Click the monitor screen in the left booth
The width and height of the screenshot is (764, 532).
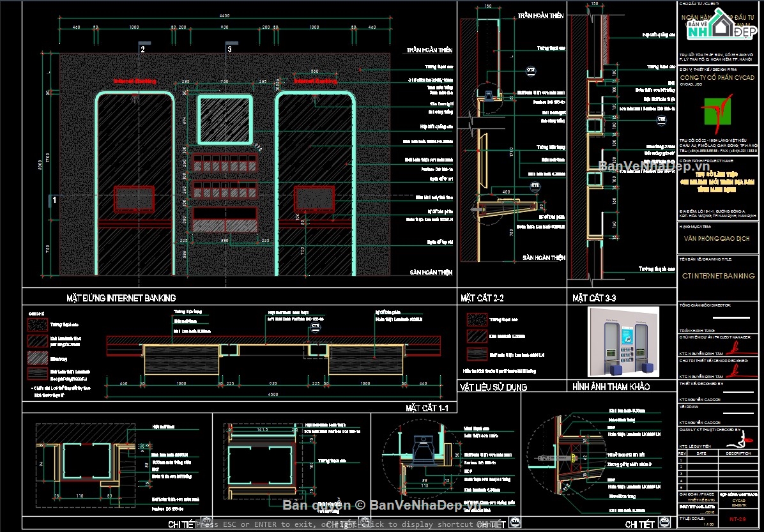point(134,199)
